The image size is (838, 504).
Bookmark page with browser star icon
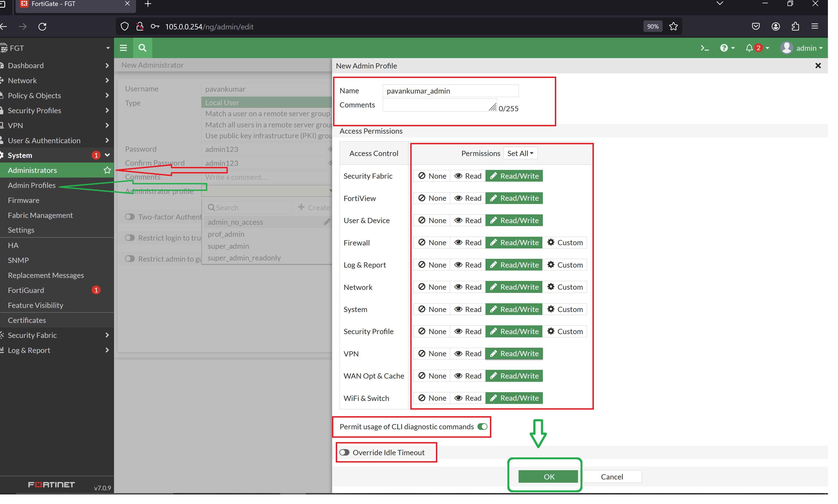click(x=674, y=26)
